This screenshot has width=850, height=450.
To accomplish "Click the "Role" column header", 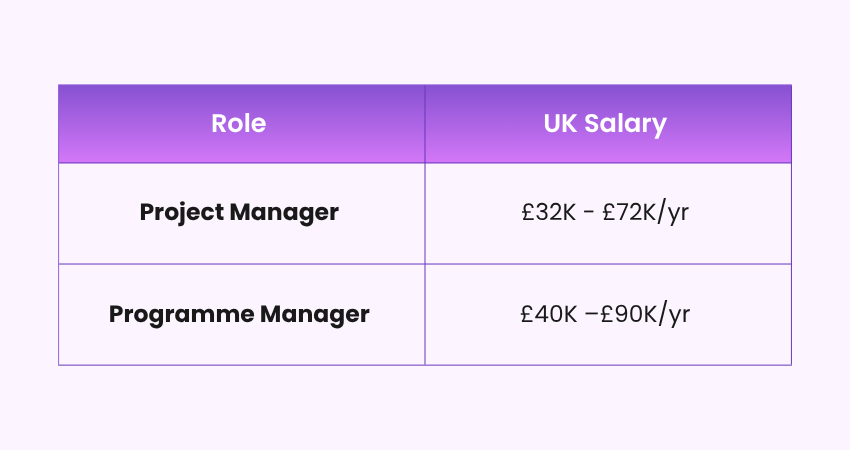I will pyautogui.click(x=239, y=124).
